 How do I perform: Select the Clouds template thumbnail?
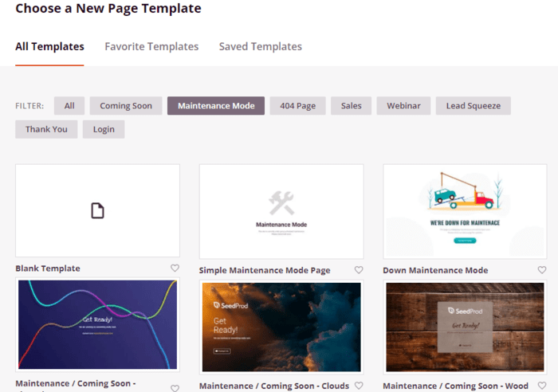[281, 327]
